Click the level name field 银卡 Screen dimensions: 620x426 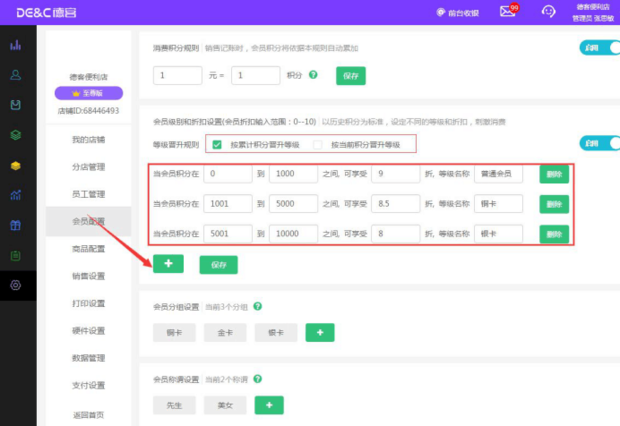(498, 234)
